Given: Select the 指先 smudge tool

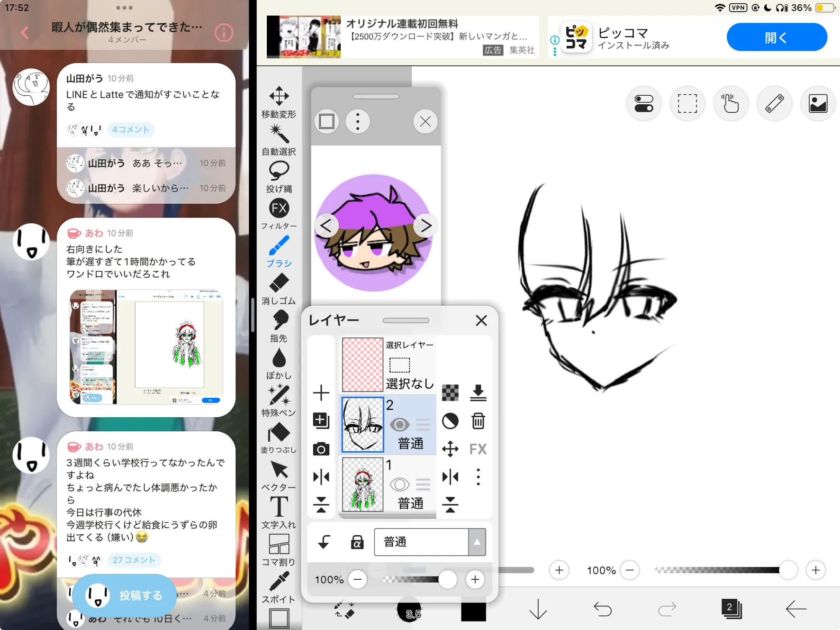Looking at the screenshot, I should click(x=279, y=327).
